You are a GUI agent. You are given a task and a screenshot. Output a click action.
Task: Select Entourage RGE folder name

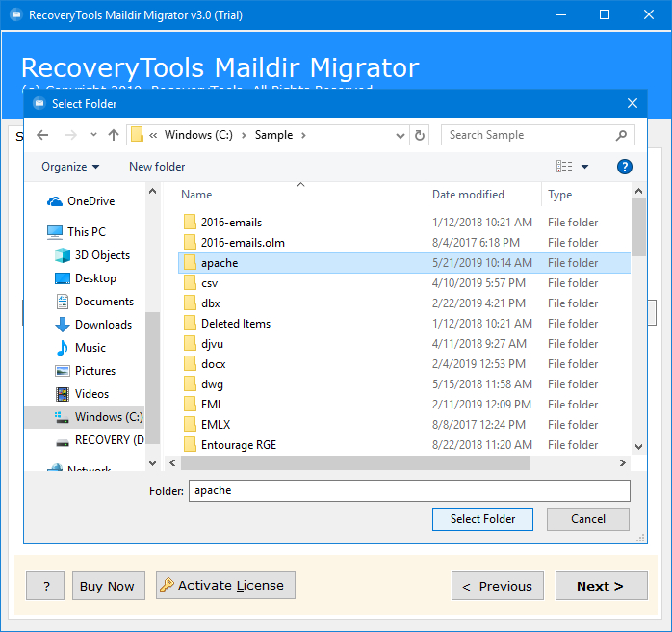(x=239, y=445)
